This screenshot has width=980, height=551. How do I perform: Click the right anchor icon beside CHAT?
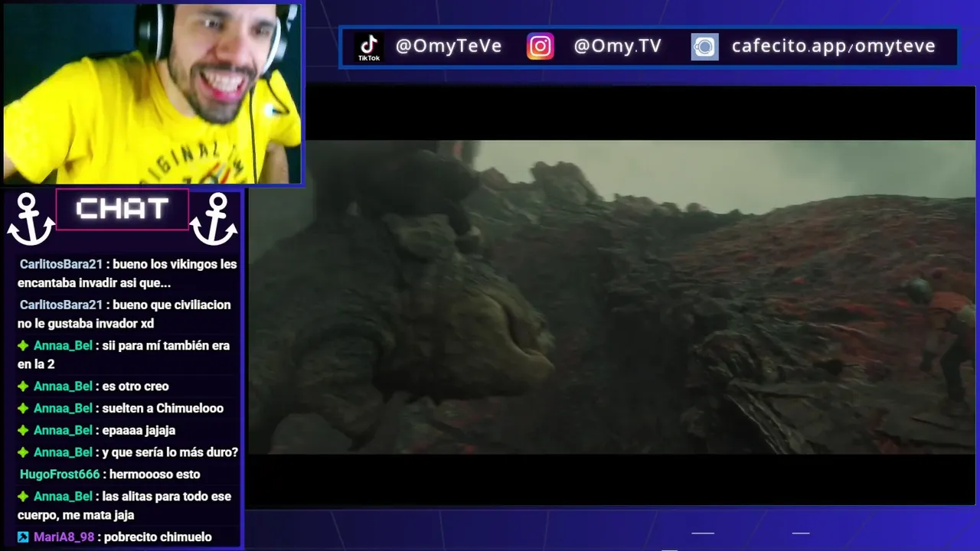point(214,219)
